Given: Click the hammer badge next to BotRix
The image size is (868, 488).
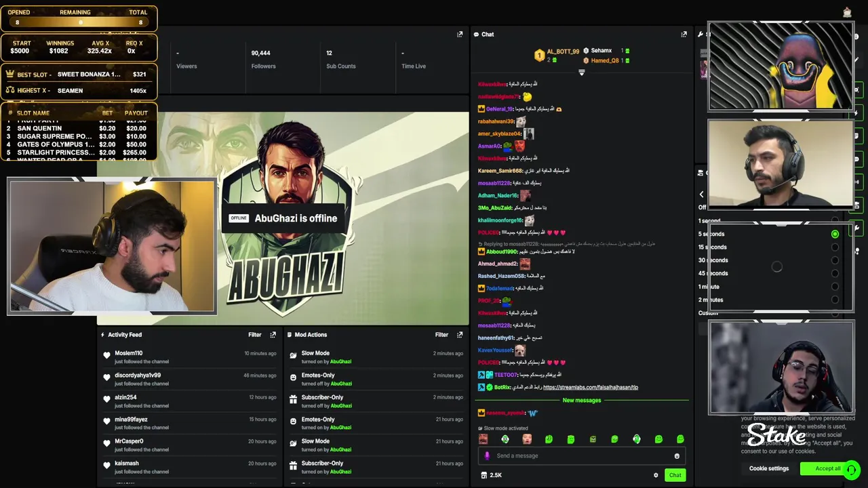Looking at the screenshot, I should pos(481,388).
